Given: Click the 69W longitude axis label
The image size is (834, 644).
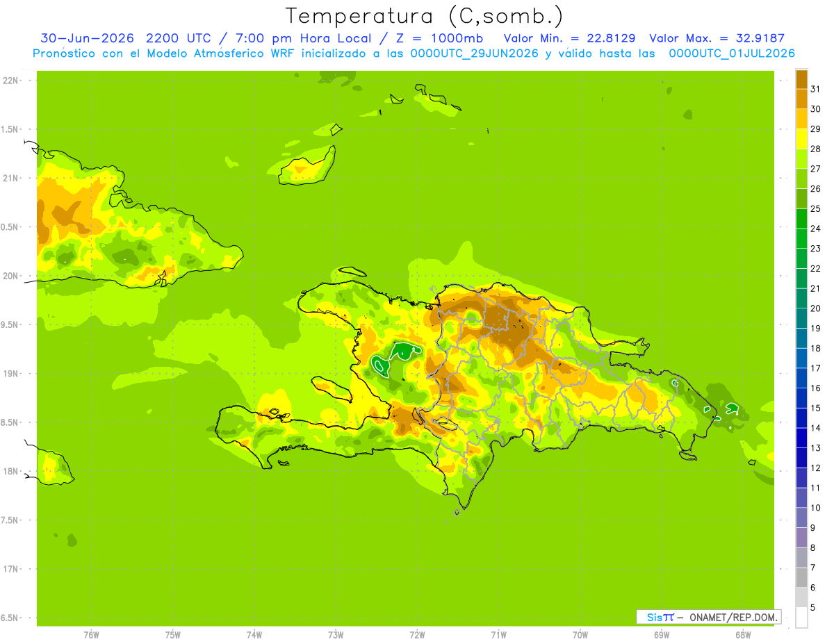Looking at the screenshot, I should click(x=661, y=635).
